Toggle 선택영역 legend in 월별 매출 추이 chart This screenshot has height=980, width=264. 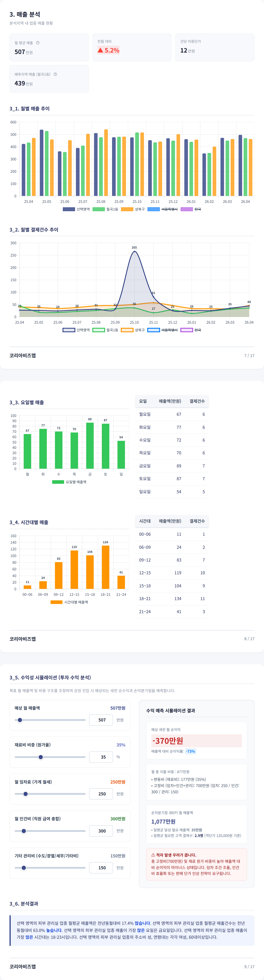[x=76, y=209]
